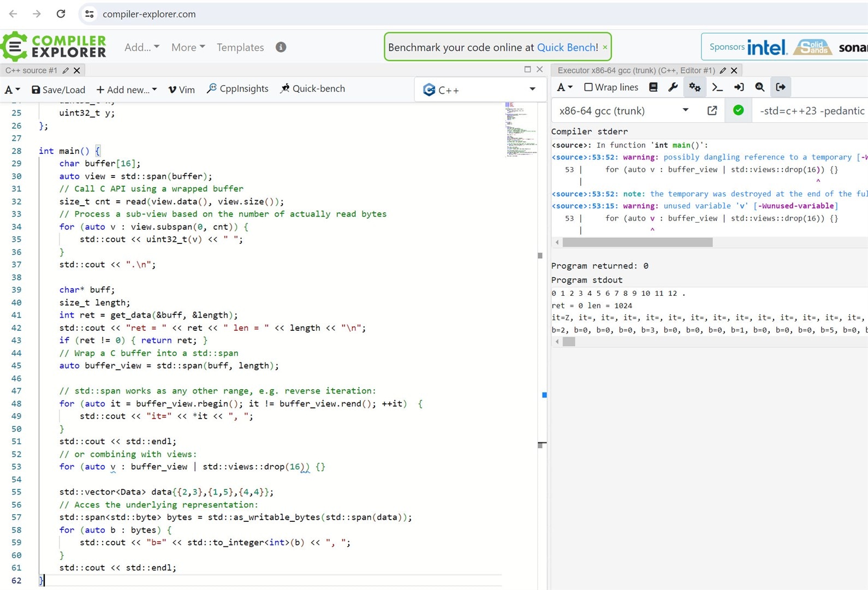Open the Sponsors link
868x590 pixels.
(727, 47)
